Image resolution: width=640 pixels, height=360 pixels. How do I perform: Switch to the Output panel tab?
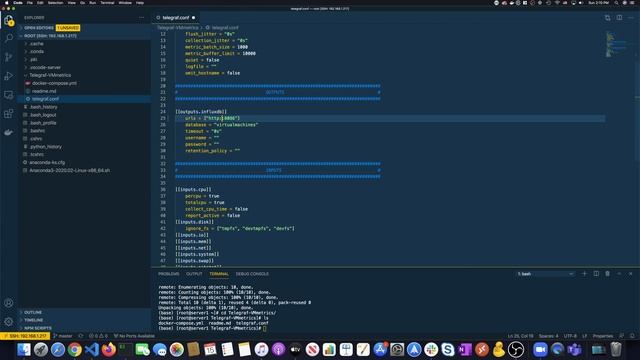pos(194,274)
